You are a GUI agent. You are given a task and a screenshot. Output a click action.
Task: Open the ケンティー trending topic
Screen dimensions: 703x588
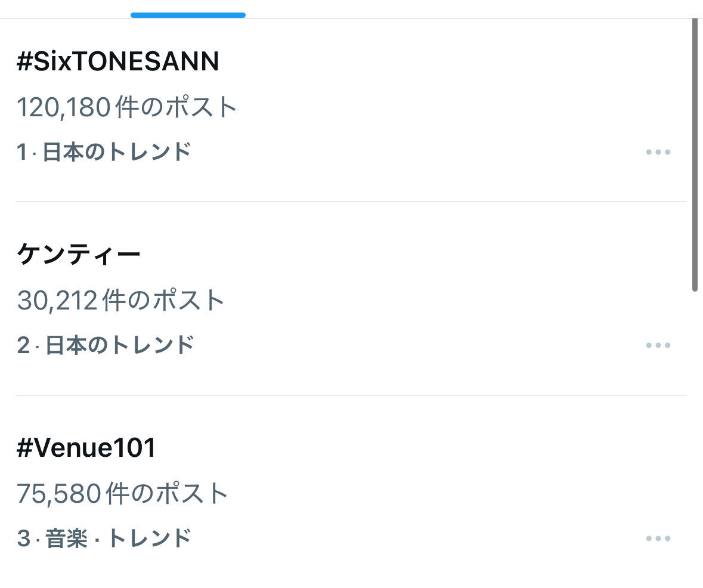79,255
